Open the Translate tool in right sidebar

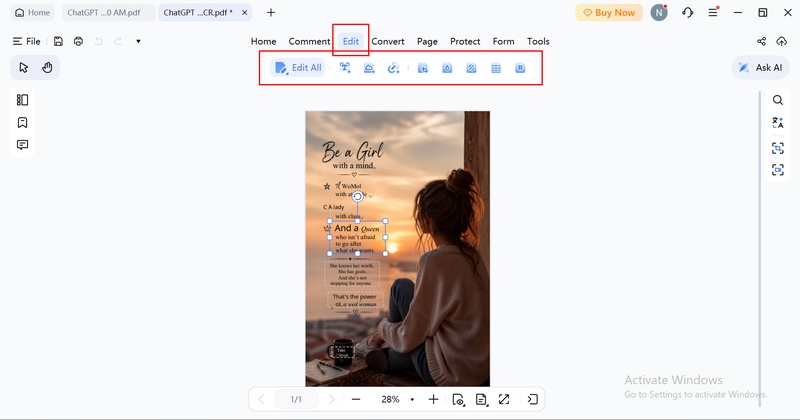[778, 122]
